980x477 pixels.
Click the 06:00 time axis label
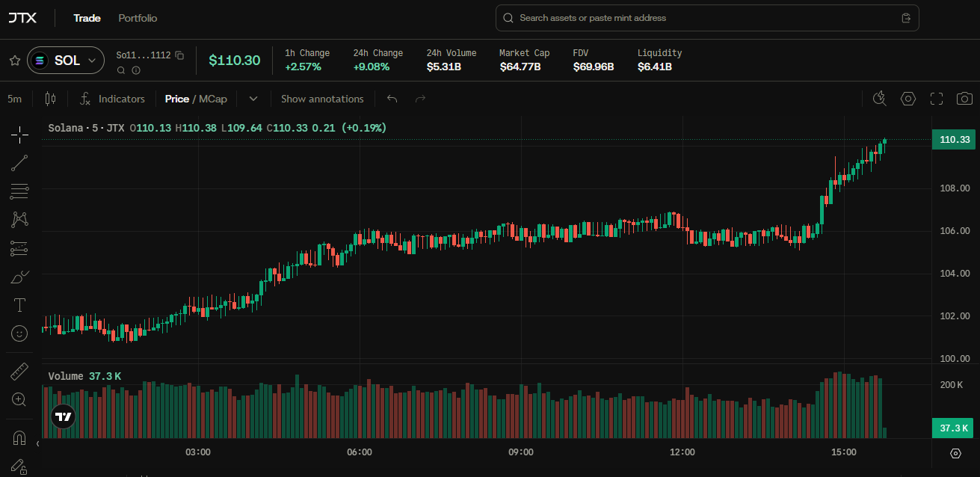point(360,452)
